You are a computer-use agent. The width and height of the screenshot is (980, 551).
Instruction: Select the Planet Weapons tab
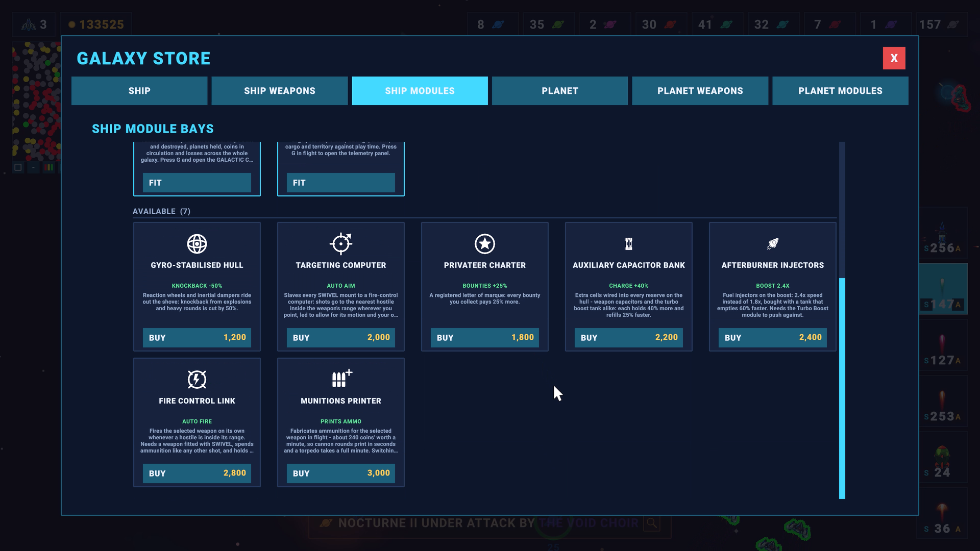pos(700,91)
